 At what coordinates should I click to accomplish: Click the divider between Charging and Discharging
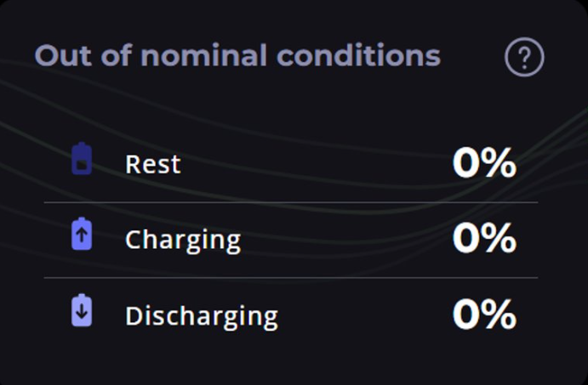click(x=291, y=278)
